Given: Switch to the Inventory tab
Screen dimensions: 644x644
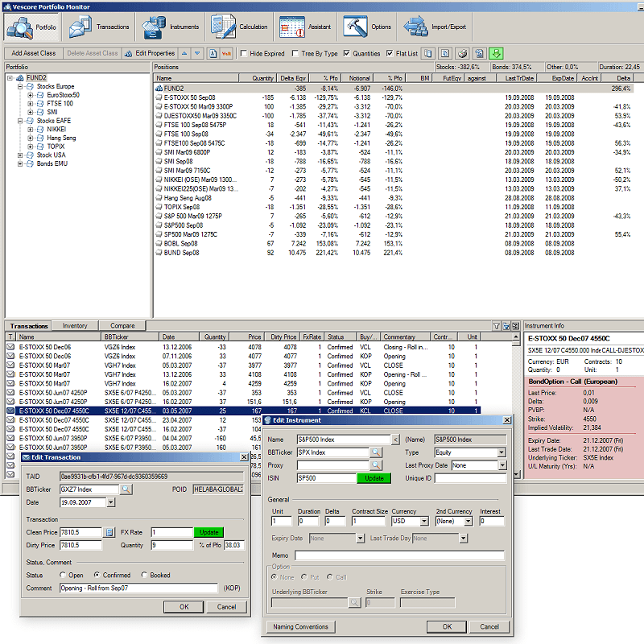Looking at the screenshot, I should coord(75,326).
